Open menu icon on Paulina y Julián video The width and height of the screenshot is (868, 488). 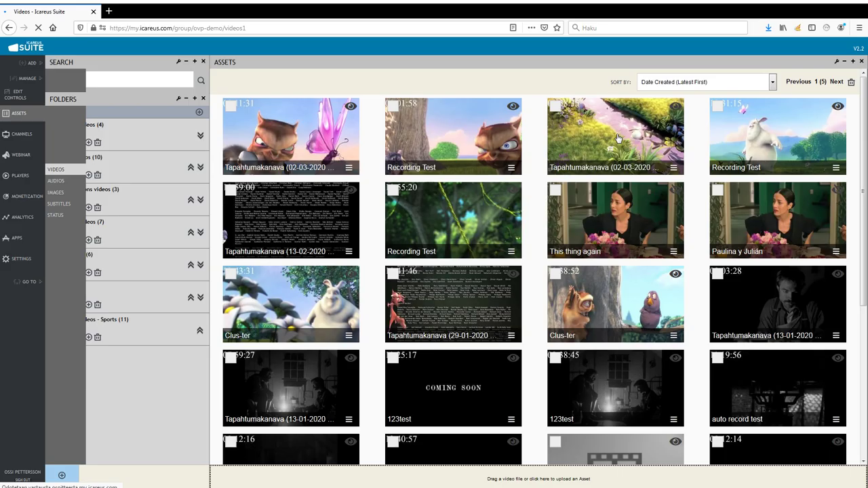835,251
